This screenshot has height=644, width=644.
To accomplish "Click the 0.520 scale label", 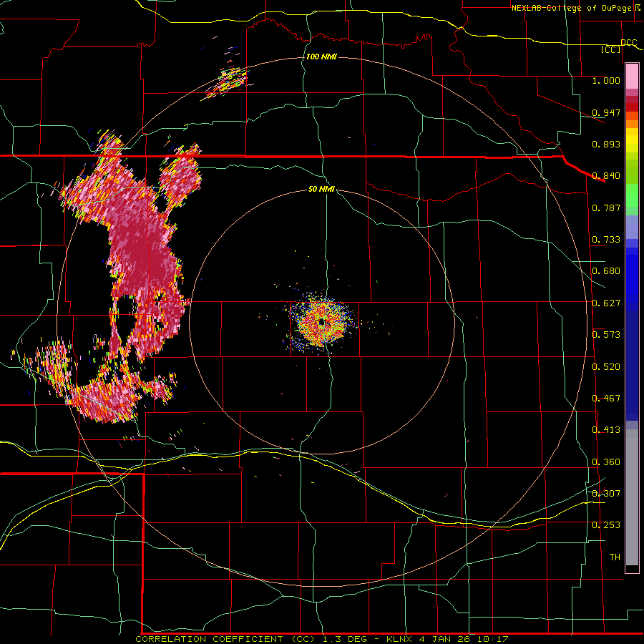I will pyautogui.click(x=606, y=367).
